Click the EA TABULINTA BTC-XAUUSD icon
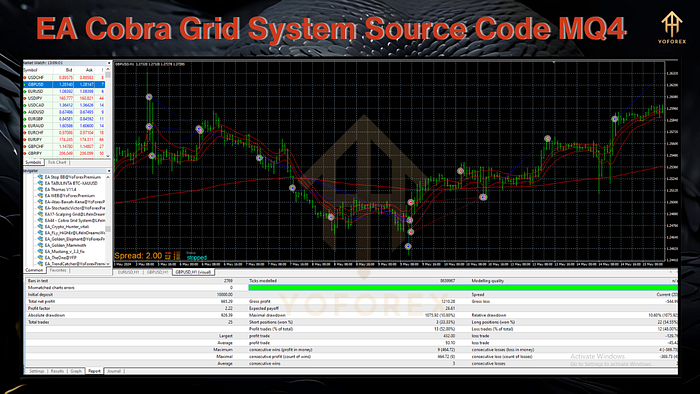This screenshot has width=700, height=394. point(40,183)
